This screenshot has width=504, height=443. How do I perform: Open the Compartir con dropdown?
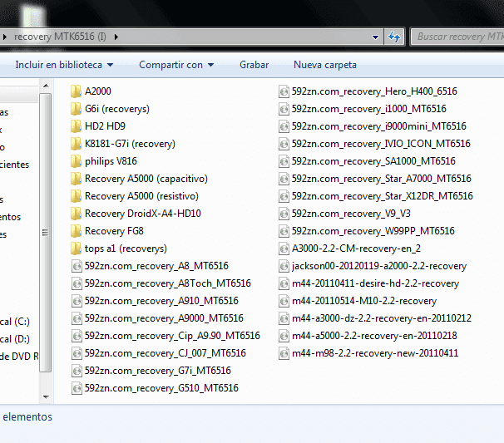coord(176,65)
